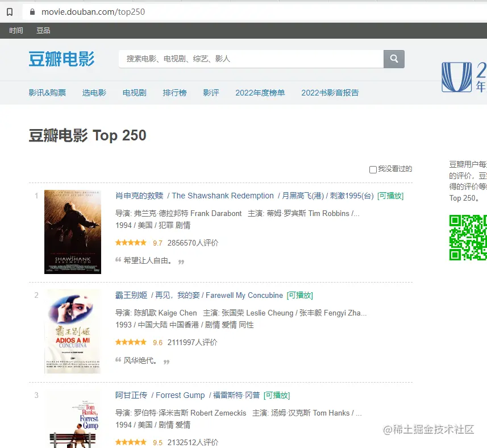Click the five-star rating of 阿甘正传
487x448 pixels.
tap(131, 442)
